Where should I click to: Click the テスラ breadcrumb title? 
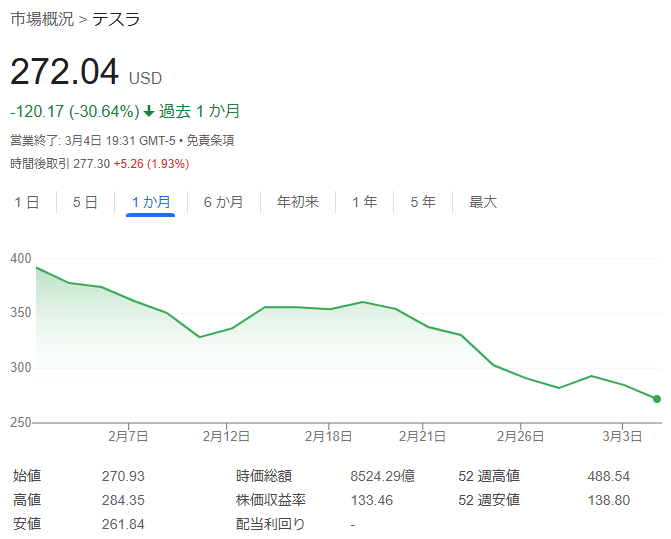pyautogui.click(x=116, y=19)
